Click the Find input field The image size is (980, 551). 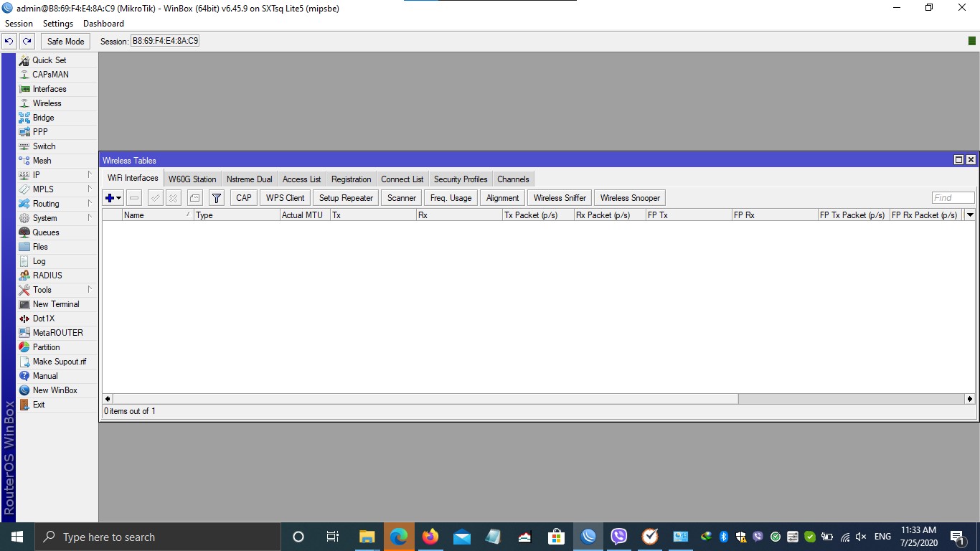[x=953, y=198]
